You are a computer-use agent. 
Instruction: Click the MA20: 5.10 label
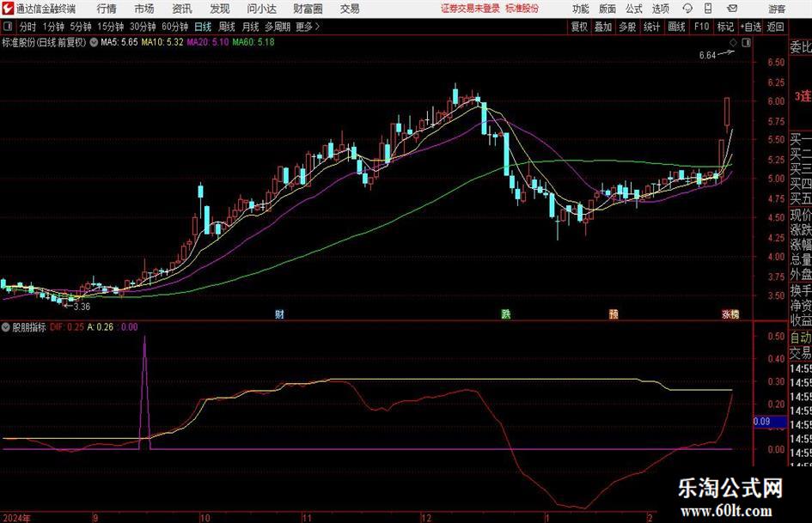[207, 42]
